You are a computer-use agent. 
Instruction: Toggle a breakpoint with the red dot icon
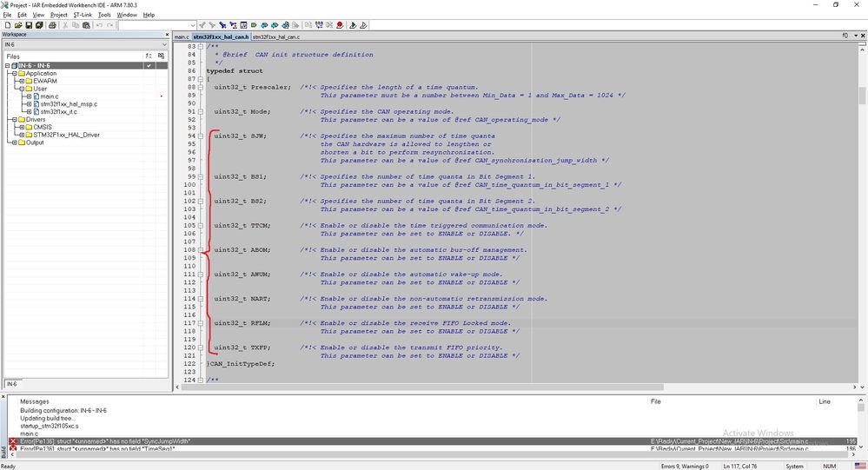[340, 25]
